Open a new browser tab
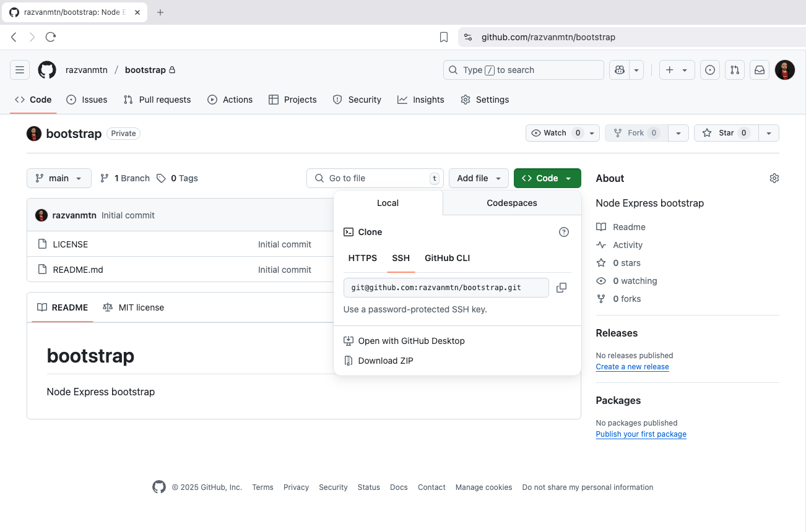 click(x=160, y=12)
